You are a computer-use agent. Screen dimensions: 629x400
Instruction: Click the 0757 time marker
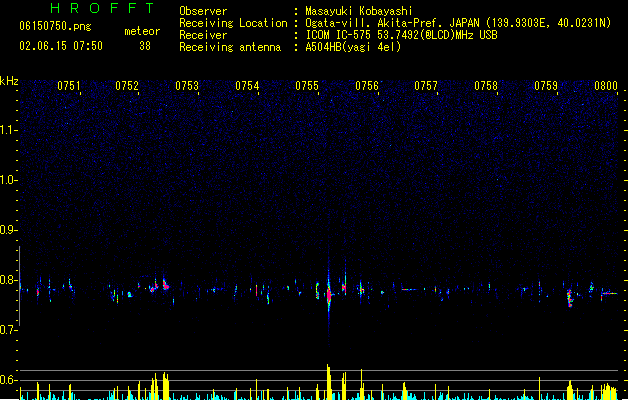(426, 86)
